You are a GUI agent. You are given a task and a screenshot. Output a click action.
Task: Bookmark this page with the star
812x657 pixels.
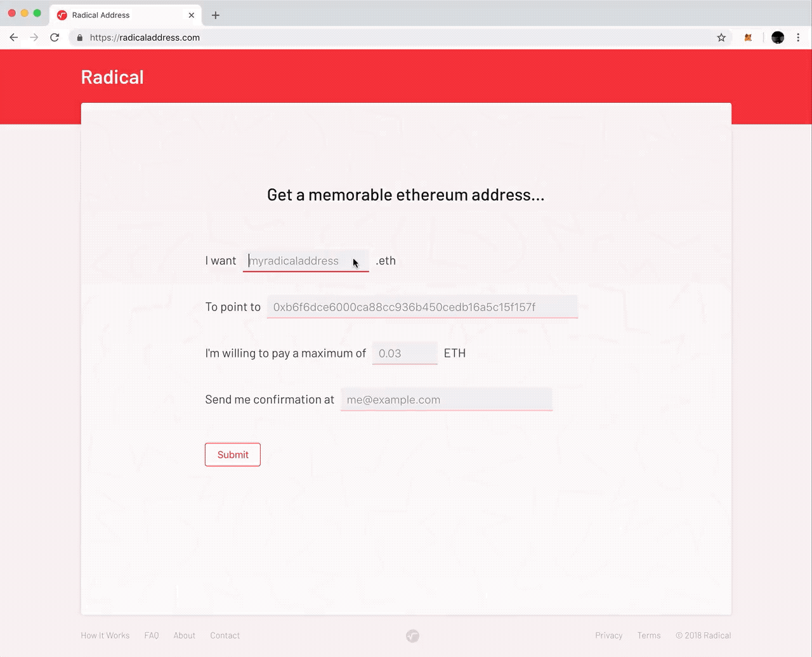pos(721,37)
